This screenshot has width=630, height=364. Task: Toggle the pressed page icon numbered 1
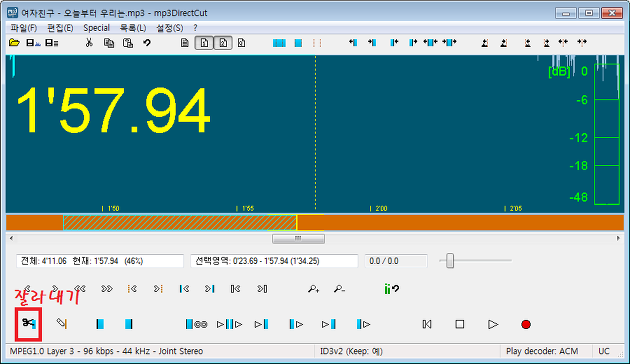[x=204, y=43]
